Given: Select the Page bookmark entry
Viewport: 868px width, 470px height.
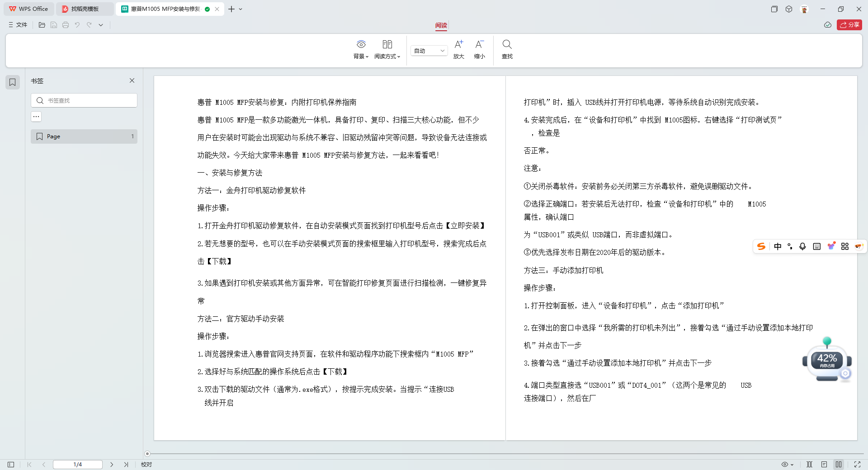Looking at the screenshot, I should (x=84, y=136).
